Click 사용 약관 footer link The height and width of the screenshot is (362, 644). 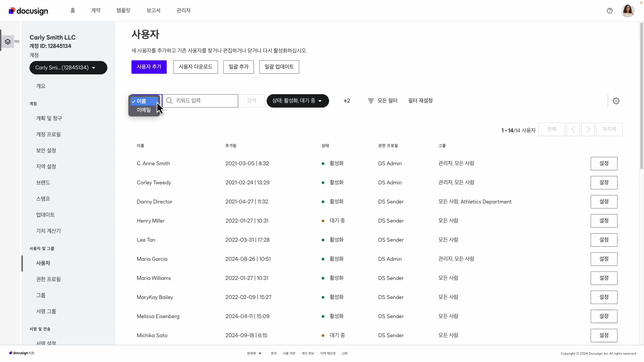289,353
